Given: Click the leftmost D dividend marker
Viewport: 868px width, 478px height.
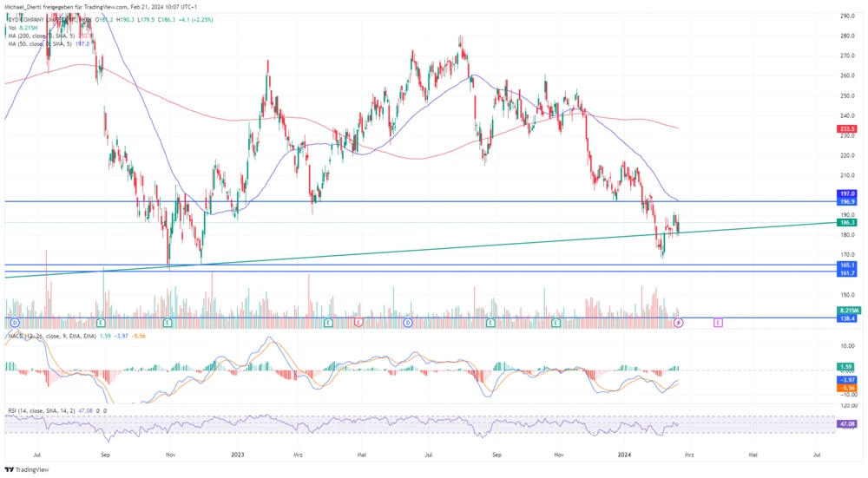Looking at the screenshot, I should coord(15,322).
